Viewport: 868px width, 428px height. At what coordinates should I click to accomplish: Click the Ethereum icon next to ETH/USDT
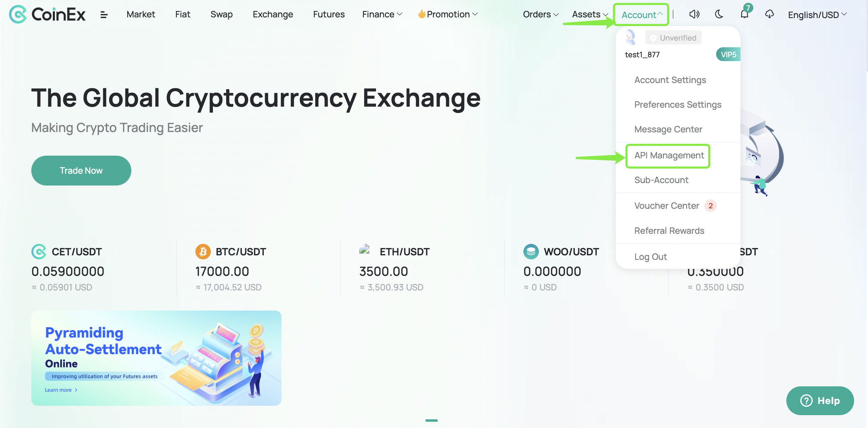364,251
